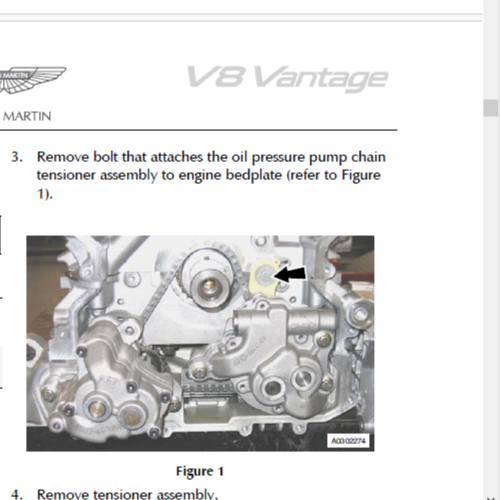Click the Figure 1 engine photograph
The height and width of the screenshot is (500, 500).
[x=200, y=343]
